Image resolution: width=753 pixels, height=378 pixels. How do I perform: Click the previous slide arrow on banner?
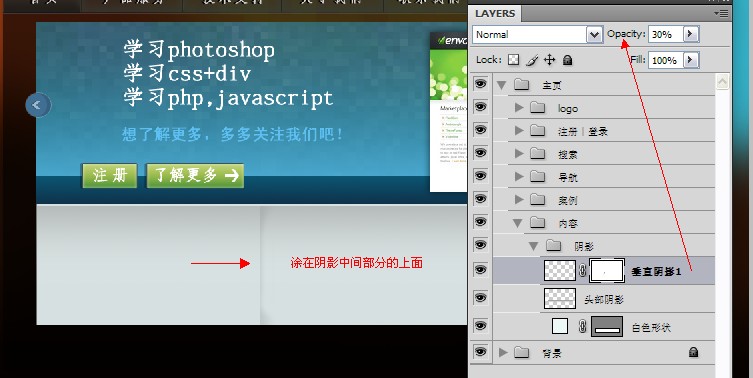38,105
